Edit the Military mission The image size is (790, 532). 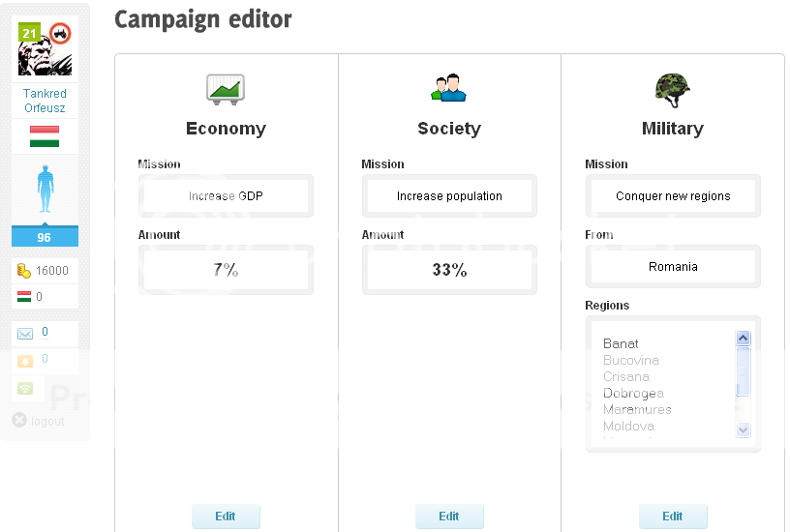(672, 517)
